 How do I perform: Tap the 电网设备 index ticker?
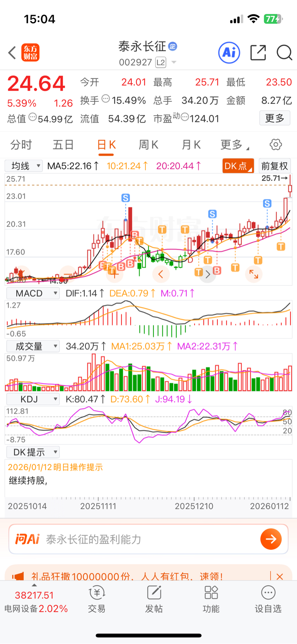pos(36,602)
